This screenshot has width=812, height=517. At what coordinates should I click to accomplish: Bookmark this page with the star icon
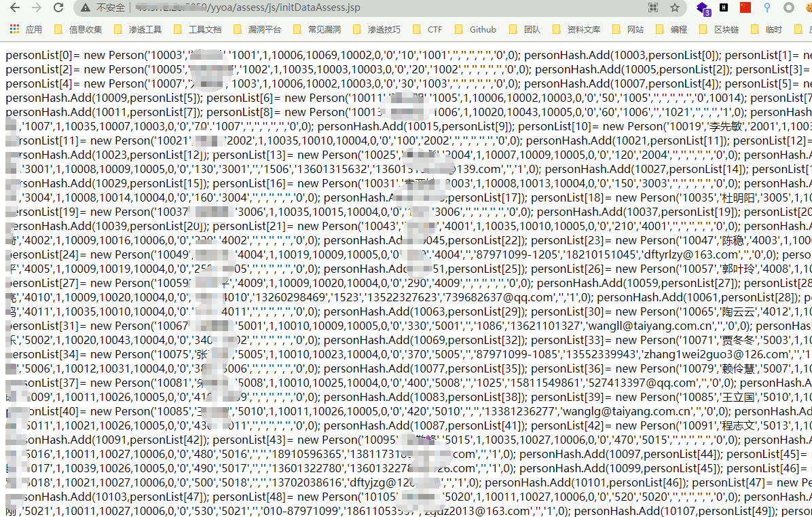point(674,8)
